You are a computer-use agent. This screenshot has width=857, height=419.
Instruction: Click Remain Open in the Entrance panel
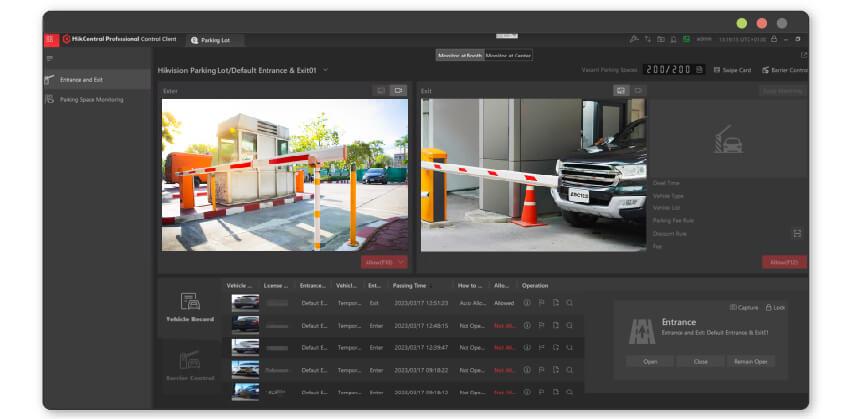[x=751, y=362]
